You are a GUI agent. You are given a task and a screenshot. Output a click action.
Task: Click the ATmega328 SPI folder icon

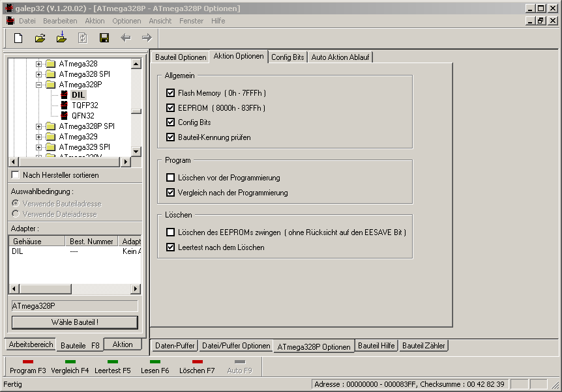(51, 74)
